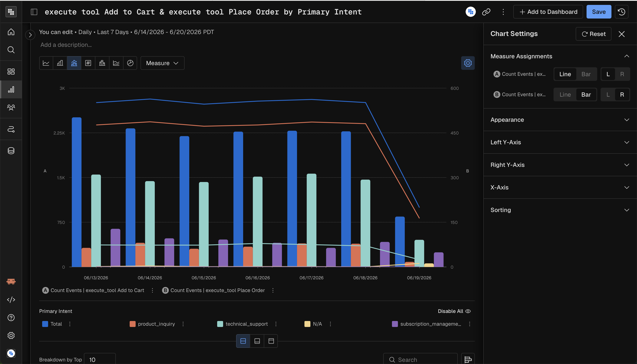
Task: Open technical_support series options menu
Action: (x=276, y=324)
